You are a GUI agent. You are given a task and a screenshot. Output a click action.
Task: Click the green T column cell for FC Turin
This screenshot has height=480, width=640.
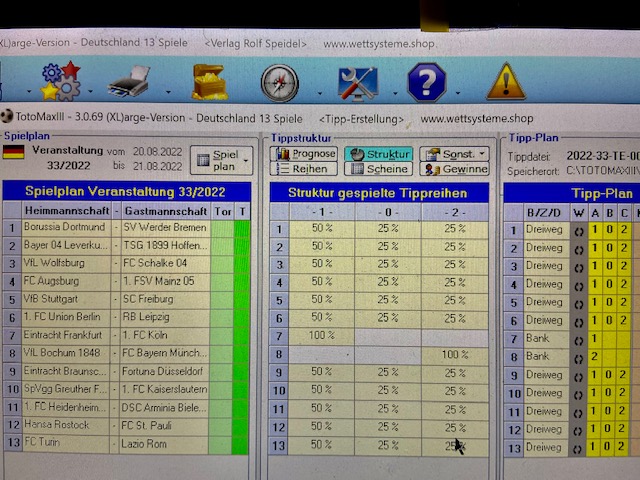[240, 444]
